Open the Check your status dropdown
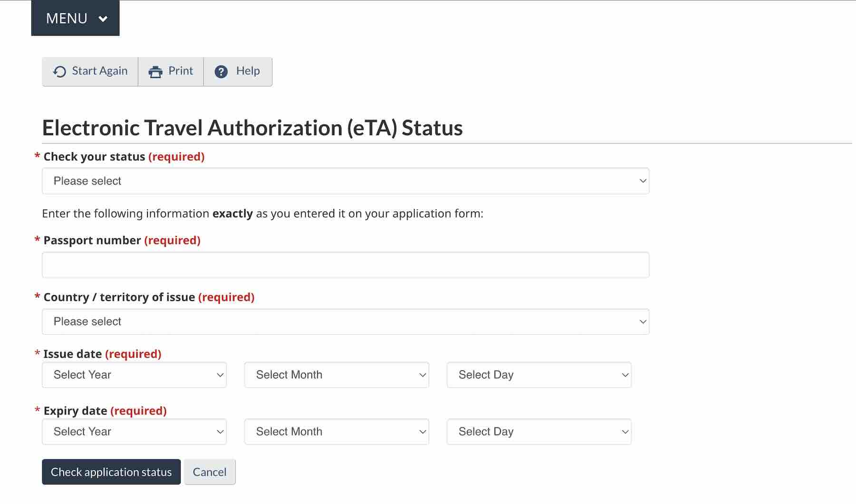 click(345, 181)
